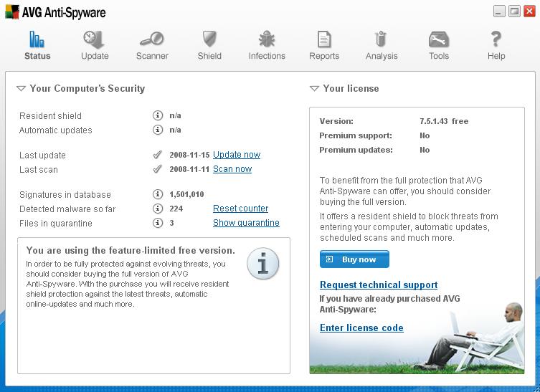The width and height of the screenshot is (540, 392).
Task: Click info icon for Files in quarantine
Action: (x=157, y=223)
